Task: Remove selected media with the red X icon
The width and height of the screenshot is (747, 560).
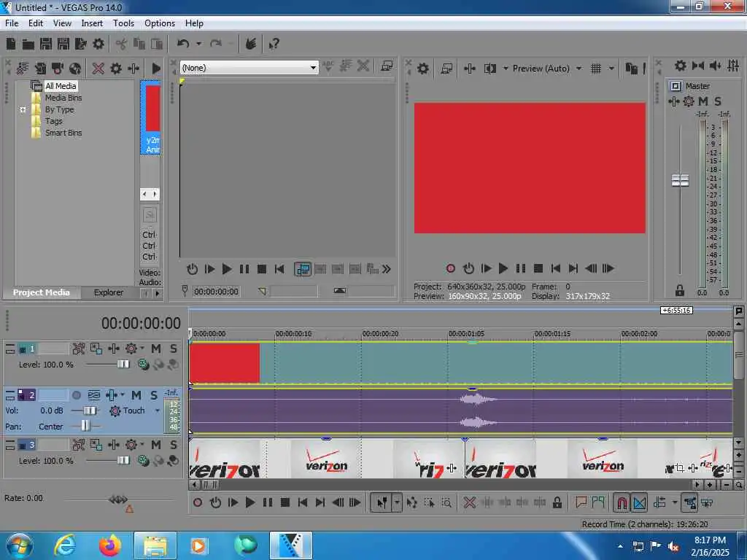Action: [x=98, y=69]
